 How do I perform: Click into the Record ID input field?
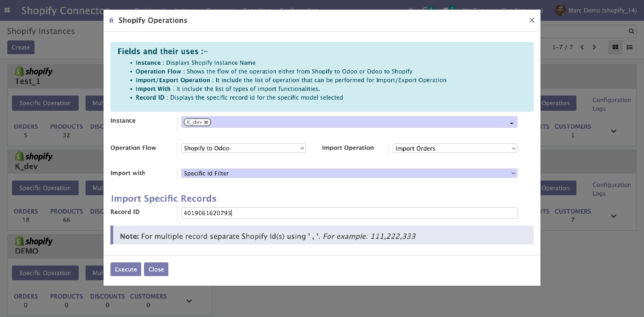point(349,213)
